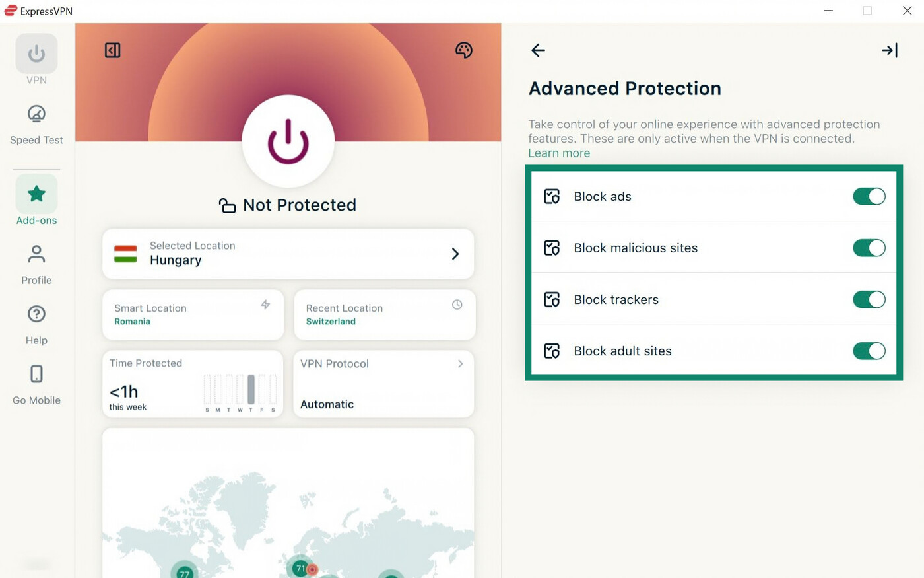Click the Recent Location clock icon

tap(457, 305)
